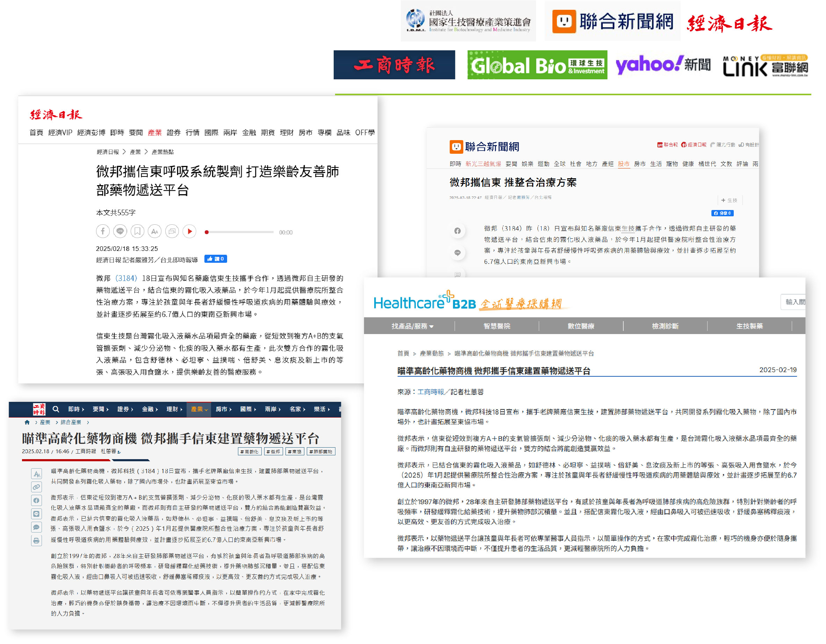The image size is (826, 644).
Task: Expand the 找產品/服務 dropdown menu
Action: coord(412,326)
